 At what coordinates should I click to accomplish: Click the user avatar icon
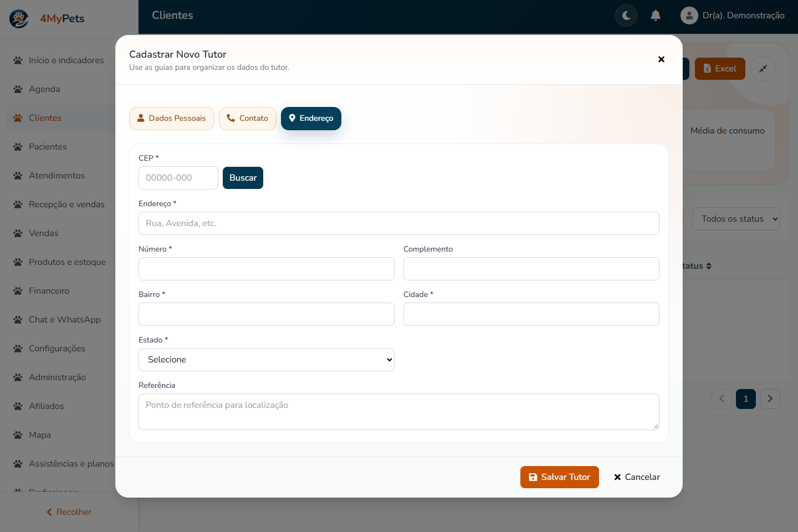(x=689, y=16)
